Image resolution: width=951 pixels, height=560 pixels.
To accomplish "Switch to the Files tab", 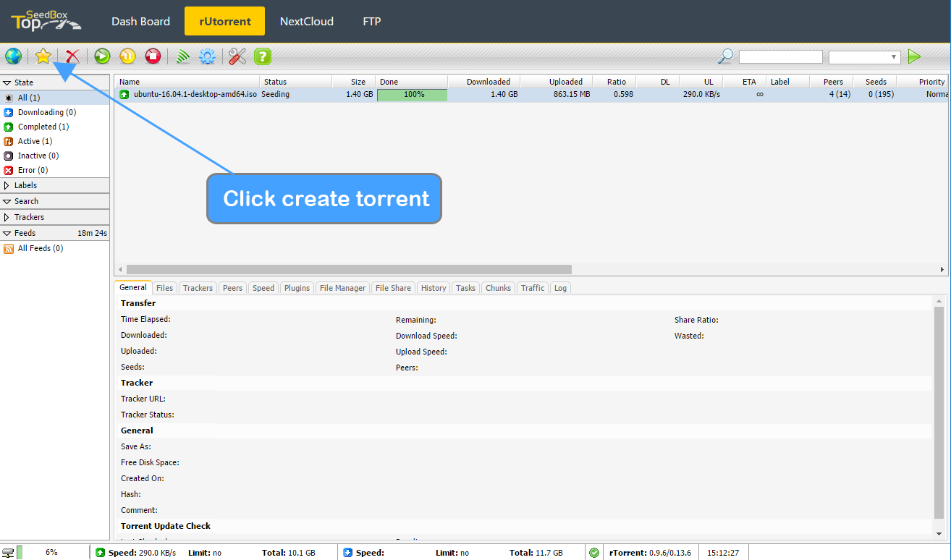I will pyautogui.click(x=164, y=288).
